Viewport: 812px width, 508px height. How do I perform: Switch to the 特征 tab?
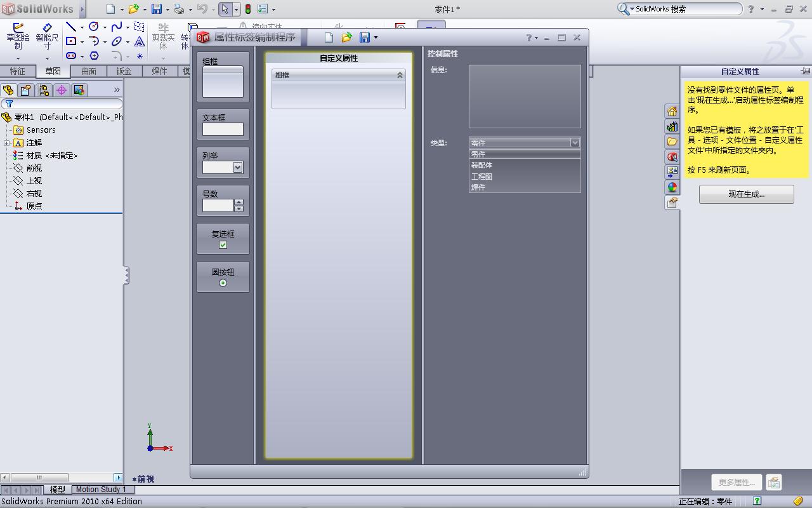click(18, 71)
